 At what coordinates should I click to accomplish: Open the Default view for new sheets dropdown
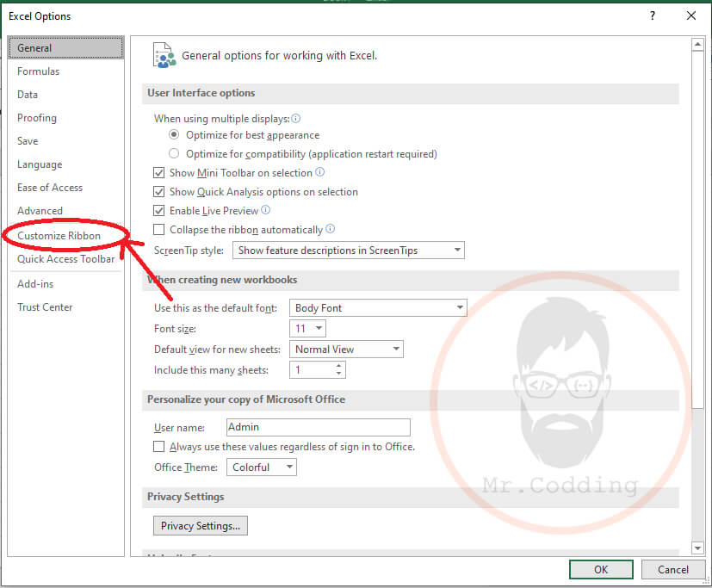[x=346, y=350]
